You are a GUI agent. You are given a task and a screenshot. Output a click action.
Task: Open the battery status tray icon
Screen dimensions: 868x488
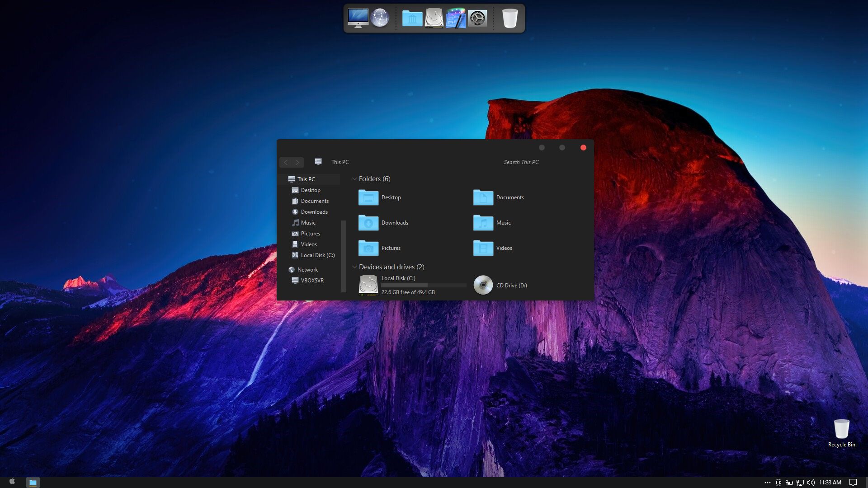tap(789, 483)
